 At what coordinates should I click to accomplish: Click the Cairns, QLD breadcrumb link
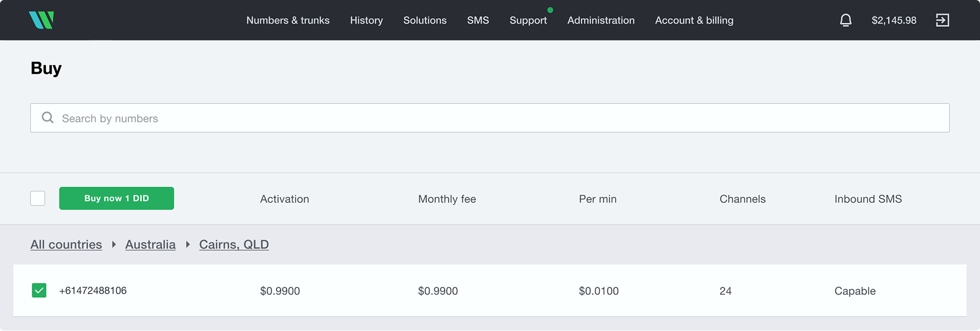(234, 244)
